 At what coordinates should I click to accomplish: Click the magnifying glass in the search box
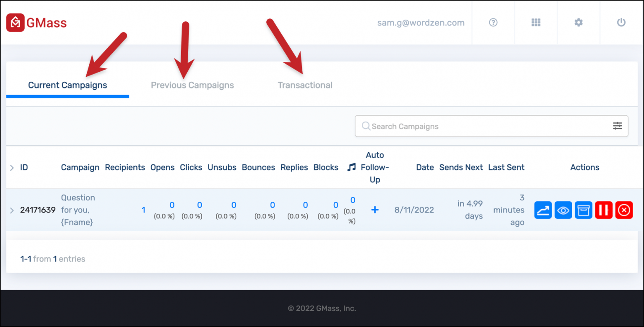(x=366, y=126)
